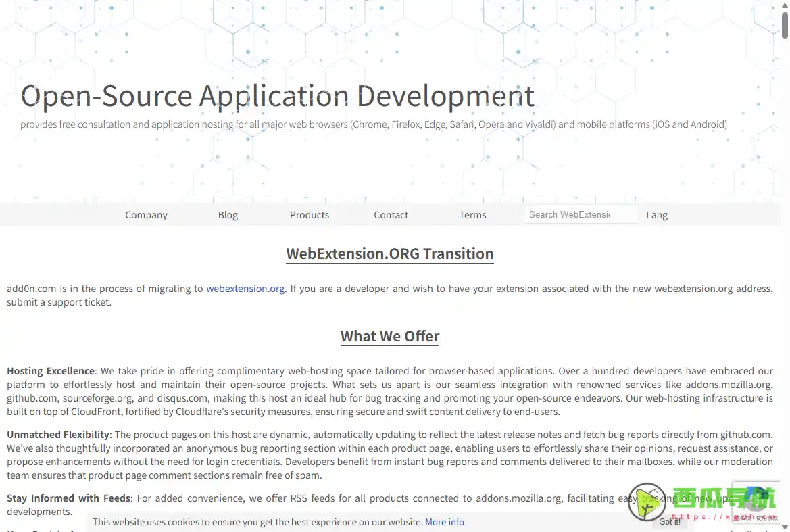Open the Contact page
Viewport: 790px width, 532px height.
[391, 215]
